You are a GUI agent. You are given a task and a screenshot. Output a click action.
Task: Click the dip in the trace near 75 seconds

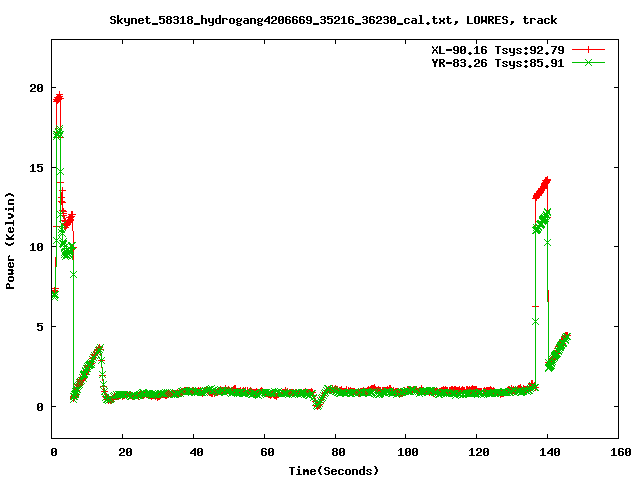pyautogui.click(x=318, y=403)
